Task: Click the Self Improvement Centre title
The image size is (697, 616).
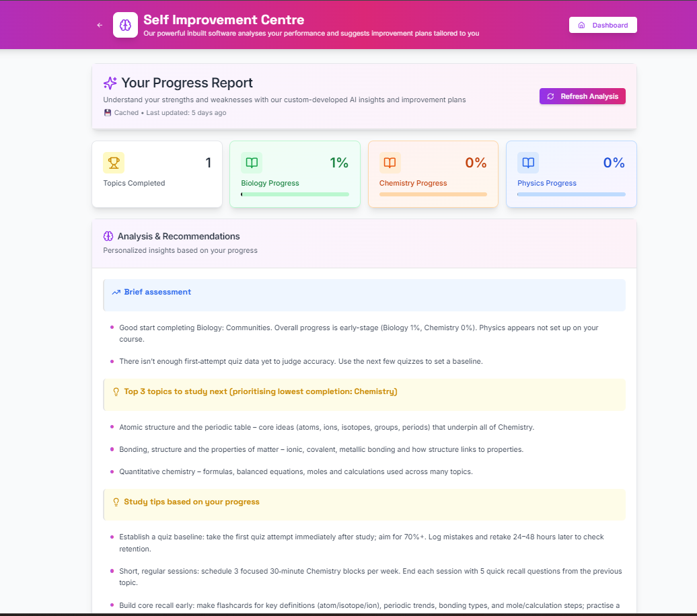Action: [x=223, y=20]
